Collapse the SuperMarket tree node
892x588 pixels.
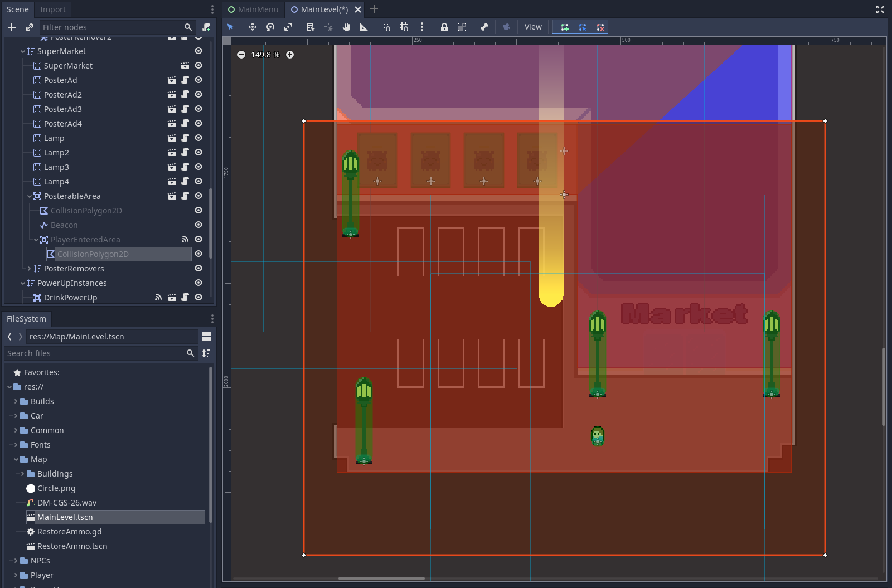click(x=23, y=51)
